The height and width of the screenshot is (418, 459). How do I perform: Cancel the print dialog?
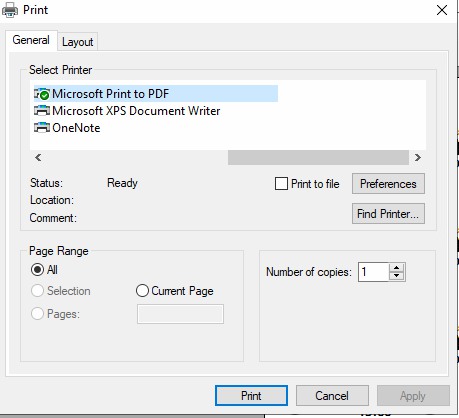332,396
